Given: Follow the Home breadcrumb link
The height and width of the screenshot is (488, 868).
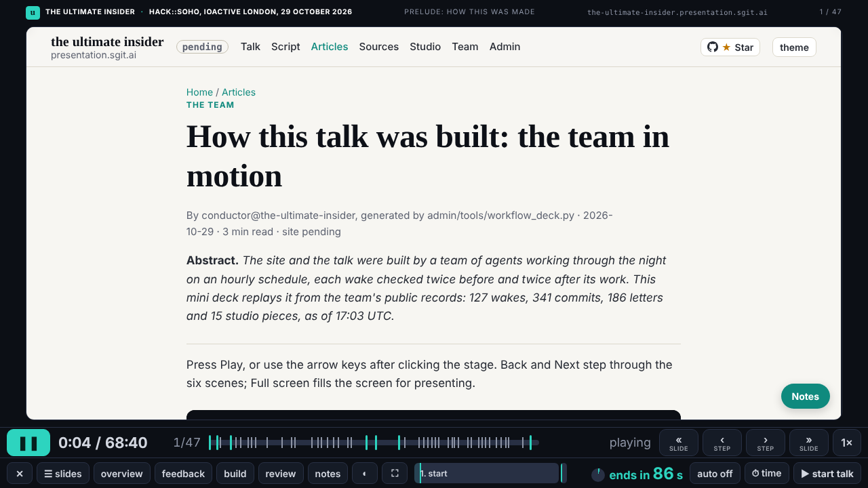Looking at the screenshot, I should 199,92.
